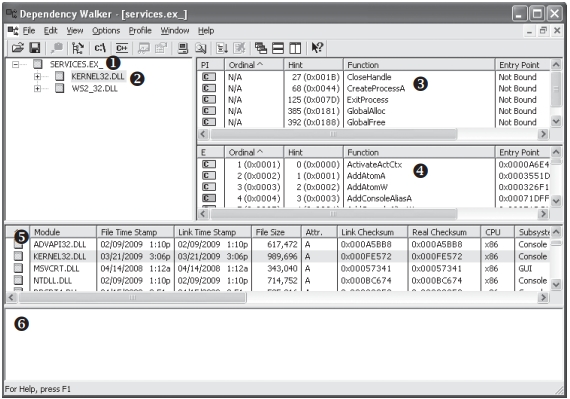This screenshot has width=570, height=399.
Task: Select WS2_32.DLL in the dependency tree
Action: (95, 88)
